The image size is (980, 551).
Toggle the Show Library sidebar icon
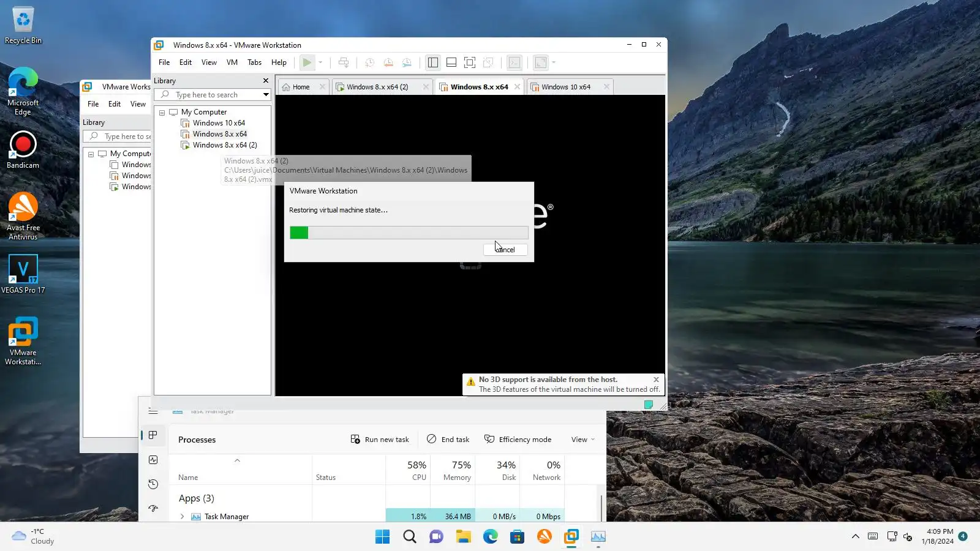[x=433, y=62]
